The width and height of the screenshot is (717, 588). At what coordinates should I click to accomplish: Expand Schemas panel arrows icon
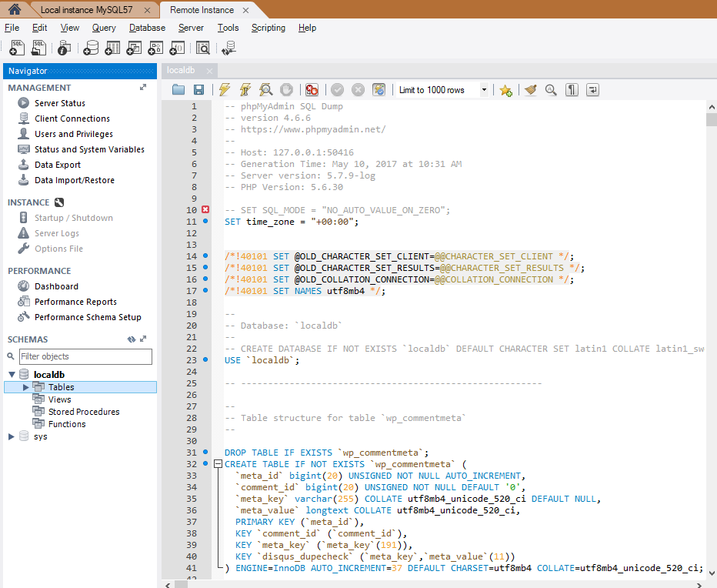click(x=143, y=339)
